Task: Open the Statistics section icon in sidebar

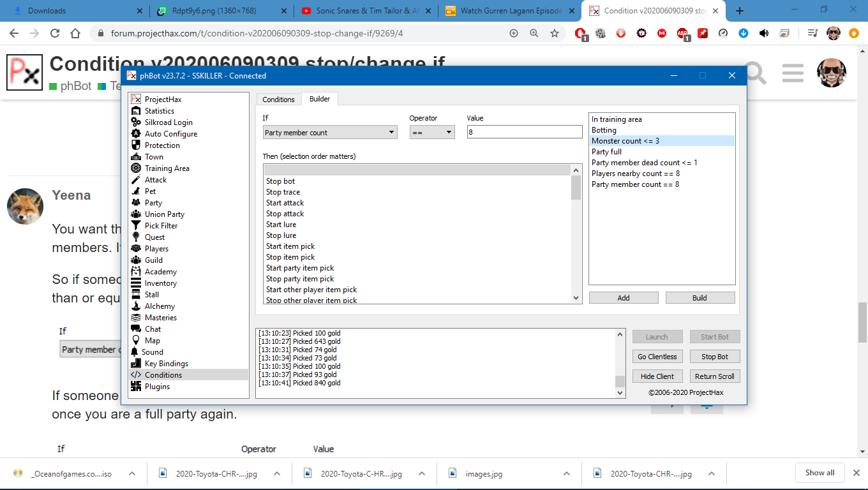Action: pyautogui.click(x=136, y=111)
